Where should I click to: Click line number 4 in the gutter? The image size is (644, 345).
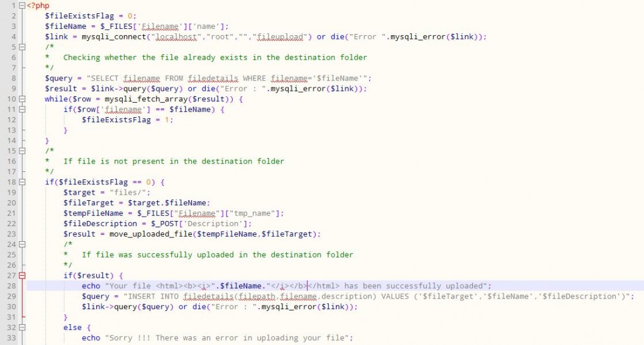pos(14,37)
